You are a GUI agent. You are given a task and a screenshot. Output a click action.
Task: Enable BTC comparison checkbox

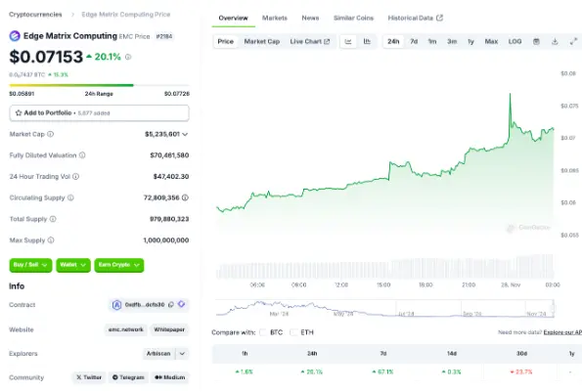coord(263,332)
